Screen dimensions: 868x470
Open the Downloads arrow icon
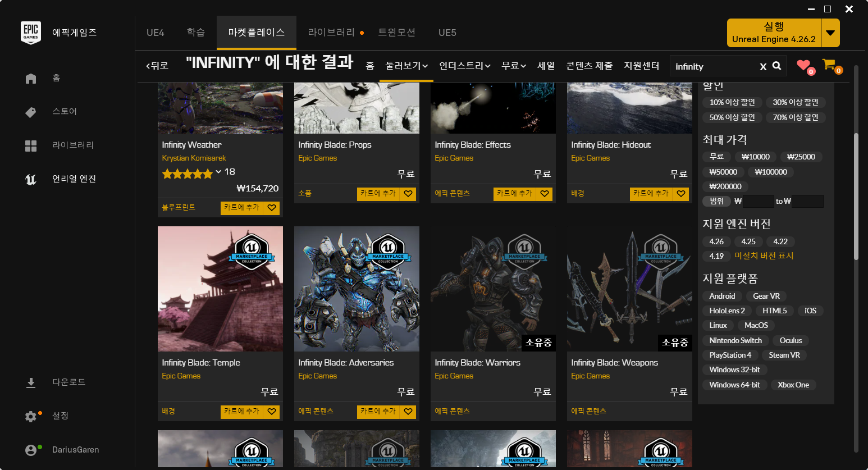31,382
